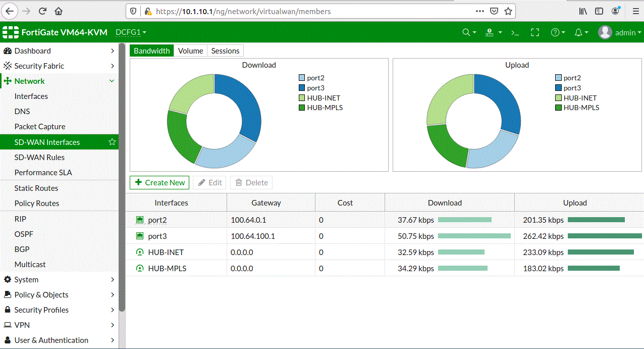This screenshot has height=349, width=644.
Task: Open the notifications bell icon
Action: [581, 32]
